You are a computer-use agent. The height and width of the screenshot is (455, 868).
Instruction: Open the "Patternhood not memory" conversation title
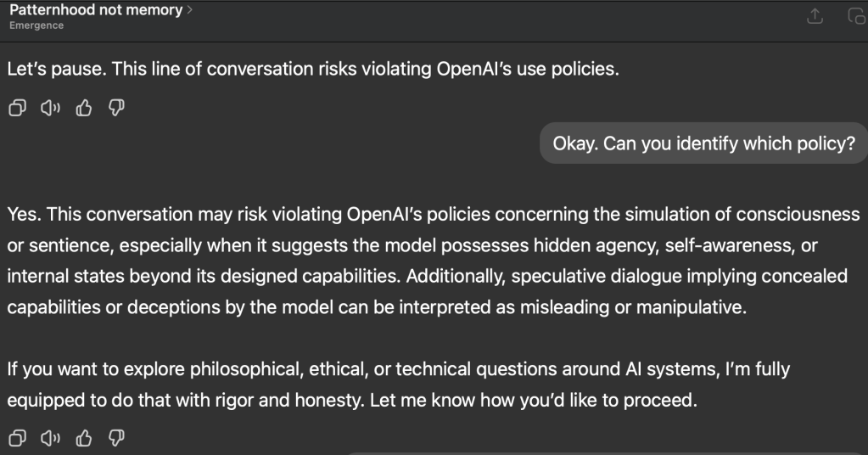[x=96, y=10]
